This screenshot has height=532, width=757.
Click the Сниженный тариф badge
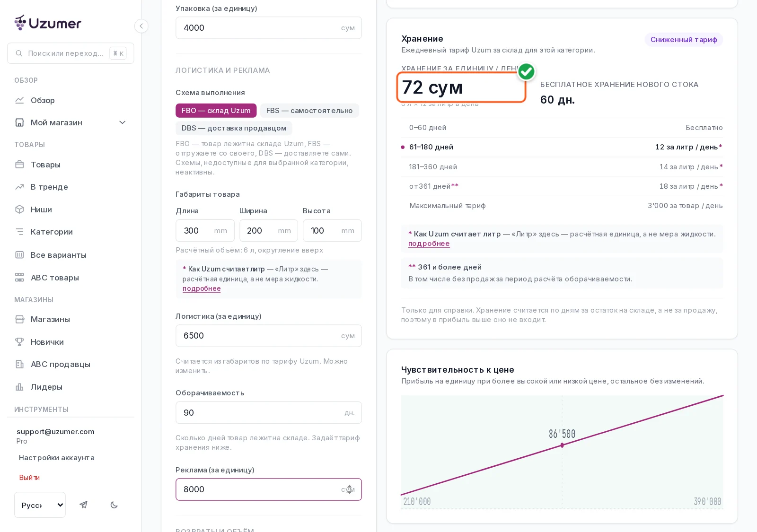point(684,40)
